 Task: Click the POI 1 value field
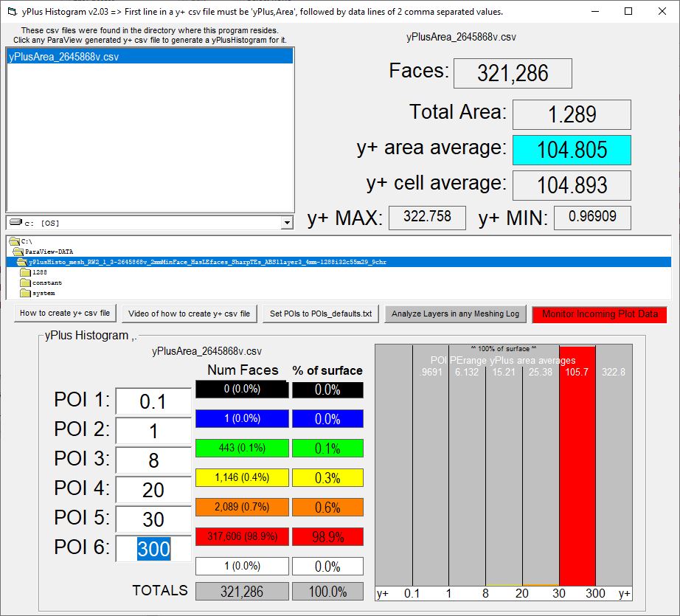coord(153,401)
